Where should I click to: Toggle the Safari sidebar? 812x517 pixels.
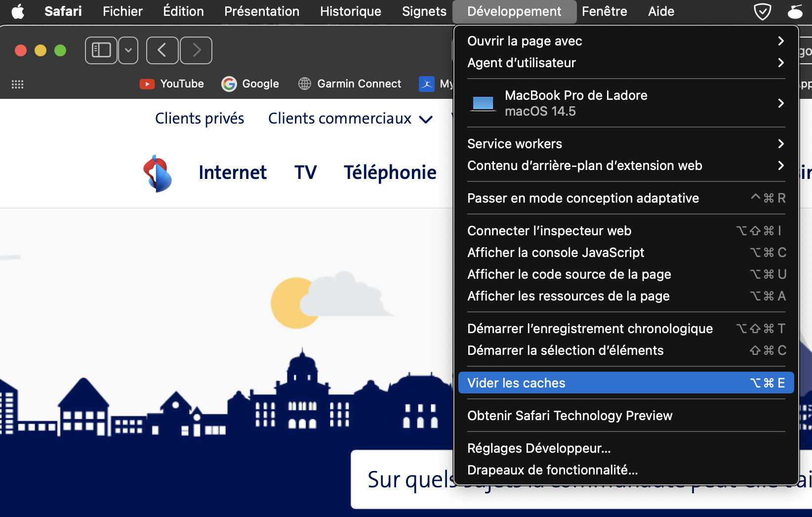coord(101,50)
